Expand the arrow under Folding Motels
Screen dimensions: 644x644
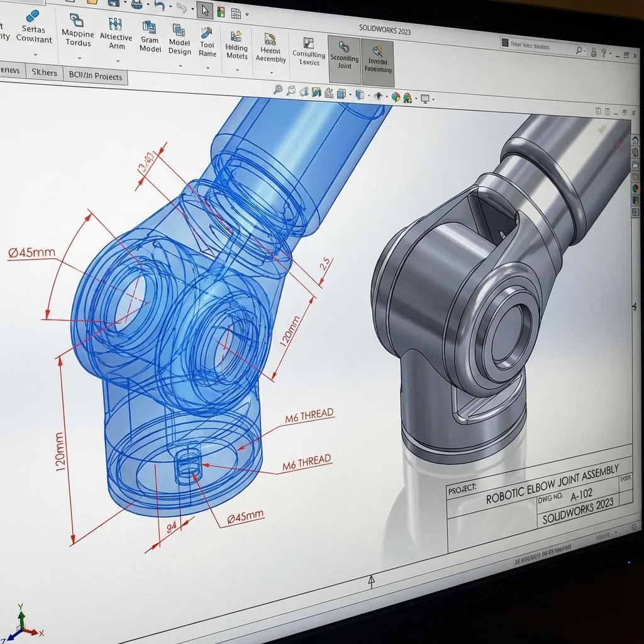[237, 70]
